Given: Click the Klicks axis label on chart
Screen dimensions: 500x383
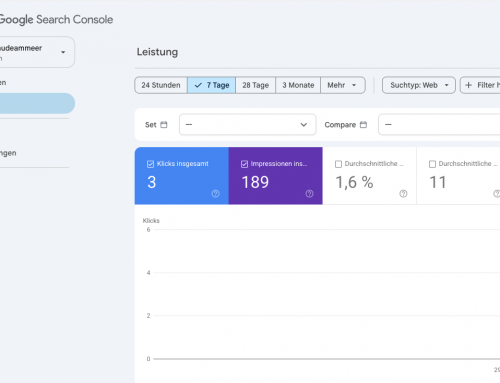Looking at the screenshot, I should [151, 221].
